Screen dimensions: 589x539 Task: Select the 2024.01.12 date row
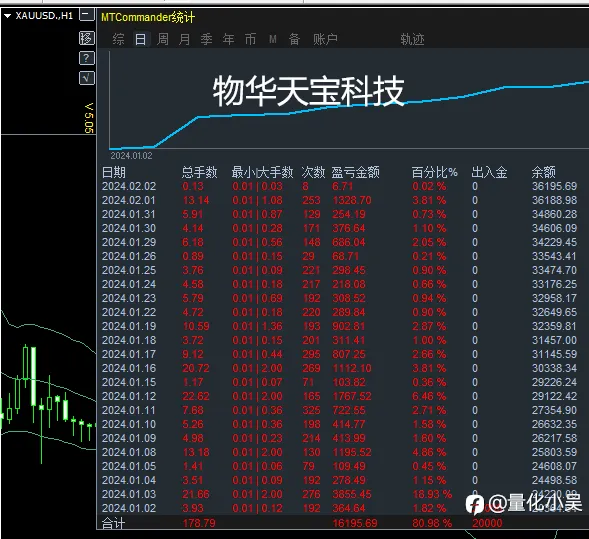coord(340,396)
